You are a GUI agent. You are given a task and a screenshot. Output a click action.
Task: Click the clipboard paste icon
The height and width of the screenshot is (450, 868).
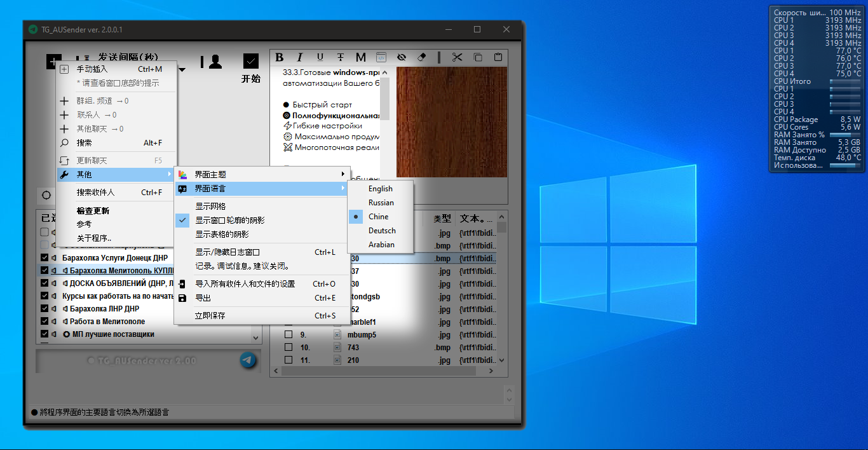[x=498, y=57]
